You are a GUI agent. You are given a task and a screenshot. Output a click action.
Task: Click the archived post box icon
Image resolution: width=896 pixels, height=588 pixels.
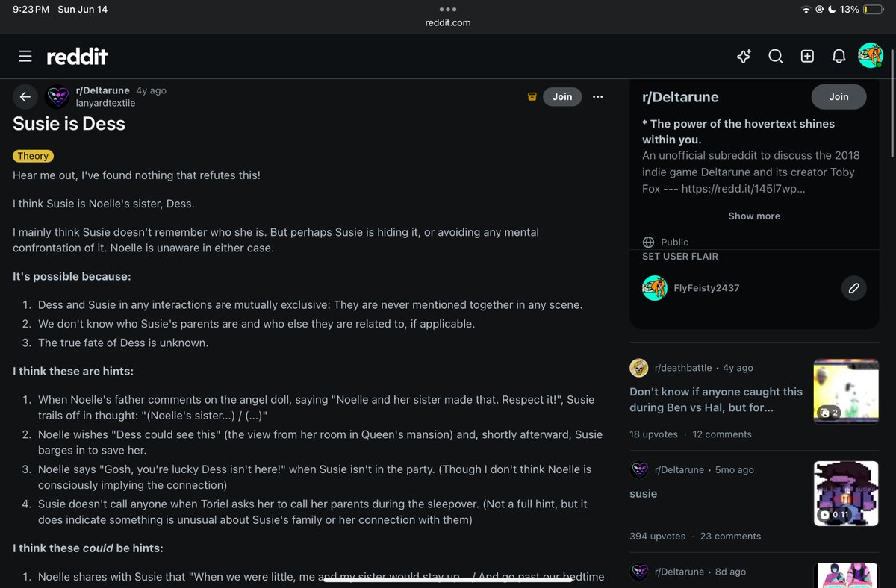pyautogui.click(x=532, y=96)
